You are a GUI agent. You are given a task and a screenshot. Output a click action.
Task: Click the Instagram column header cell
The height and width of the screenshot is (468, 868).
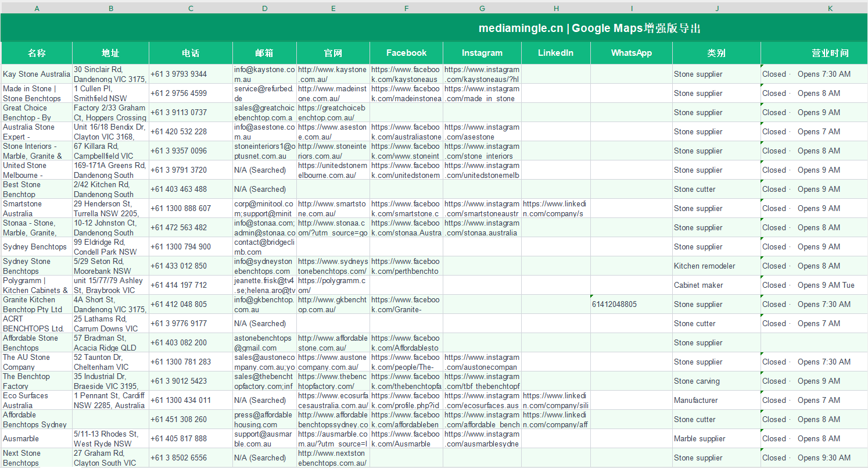pos(482,53)
